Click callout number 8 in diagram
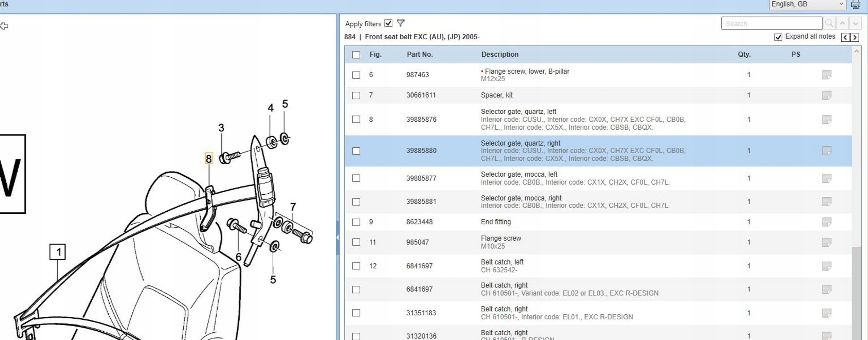This screenshot has height=340, width=868. pyautogui.click(x=209, y=159)
